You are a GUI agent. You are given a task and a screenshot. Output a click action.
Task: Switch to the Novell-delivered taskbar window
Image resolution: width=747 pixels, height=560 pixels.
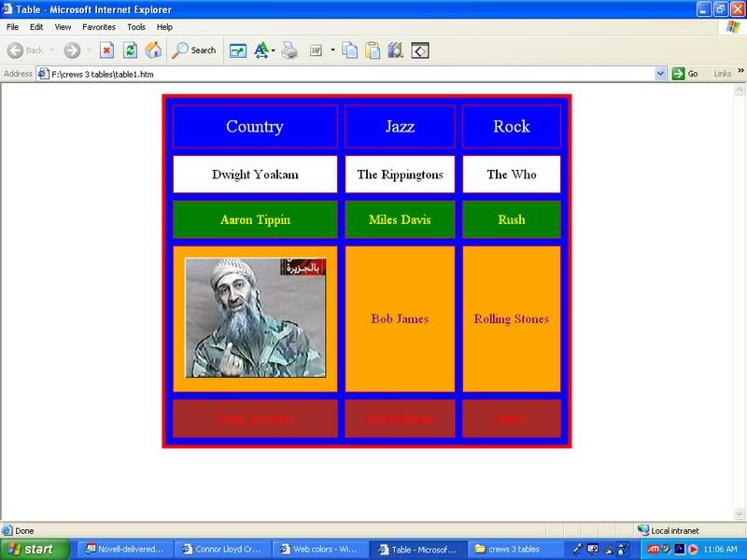click(x=124, y=549)
